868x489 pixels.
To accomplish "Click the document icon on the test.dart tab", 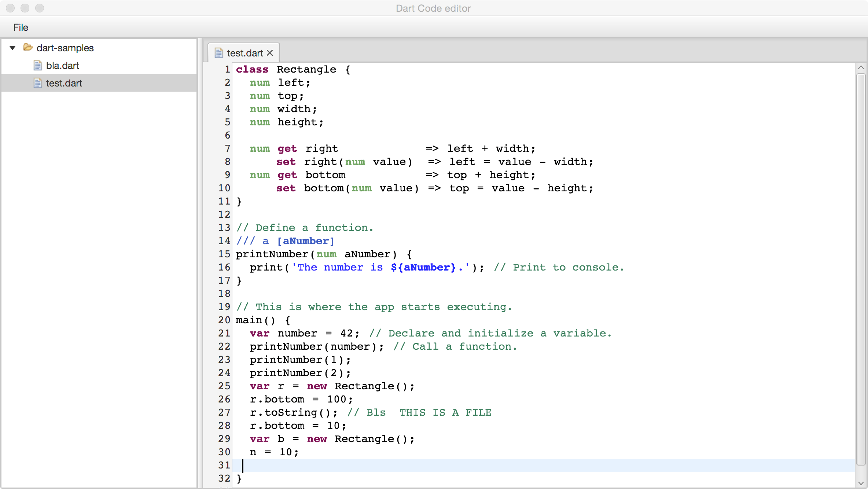I will point(219,53).
